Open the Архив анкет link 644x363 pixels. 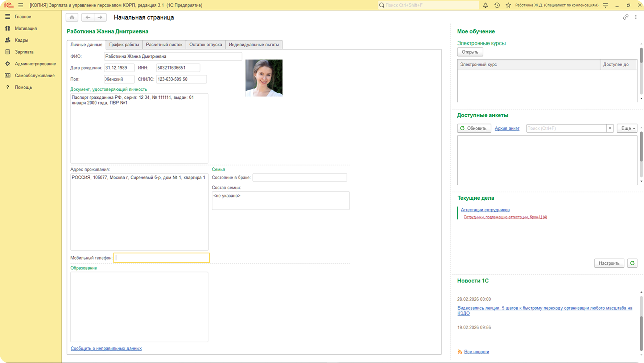507,129
